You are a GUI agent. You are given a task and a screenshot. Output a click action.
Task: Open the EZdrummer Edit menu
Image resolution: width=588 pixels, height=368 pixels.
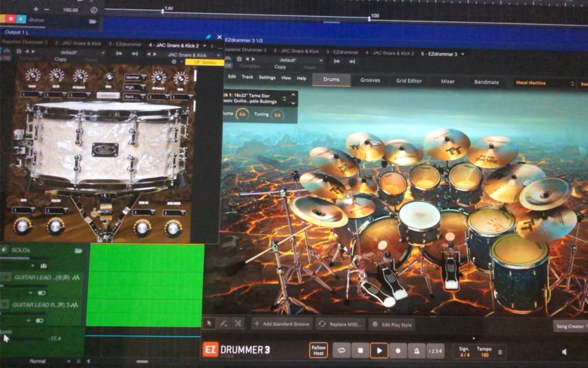coord(232,77)
